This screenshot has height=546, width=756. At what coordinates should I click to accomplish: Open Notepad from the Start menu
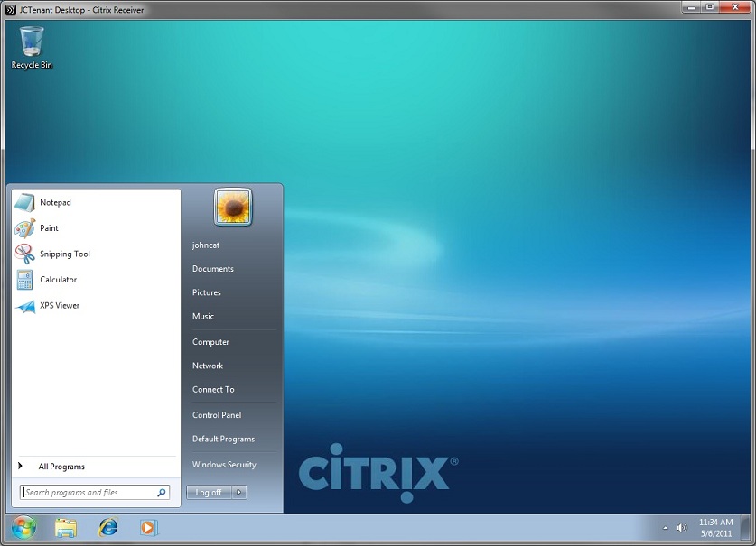point(54,202)
